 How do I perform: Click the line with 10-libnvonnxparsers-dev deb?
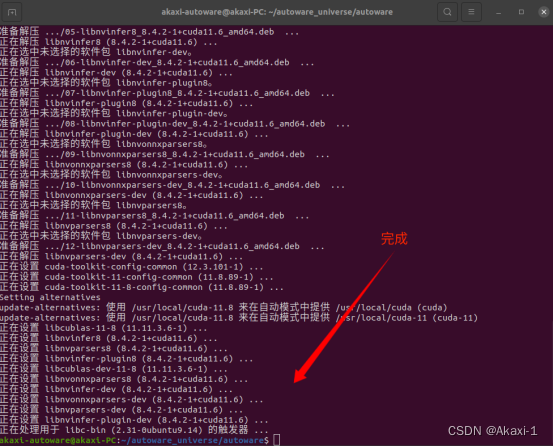(x=172, y=185)
